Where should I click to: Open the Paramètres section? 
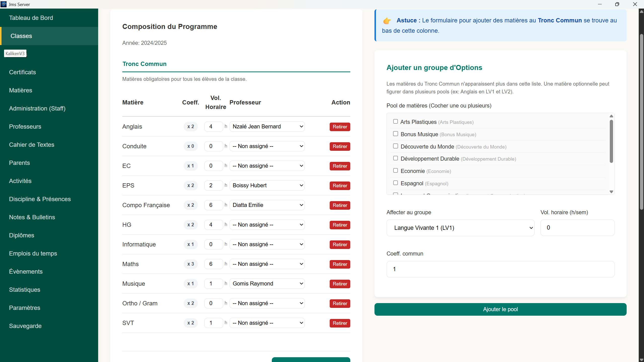(24, 308)
